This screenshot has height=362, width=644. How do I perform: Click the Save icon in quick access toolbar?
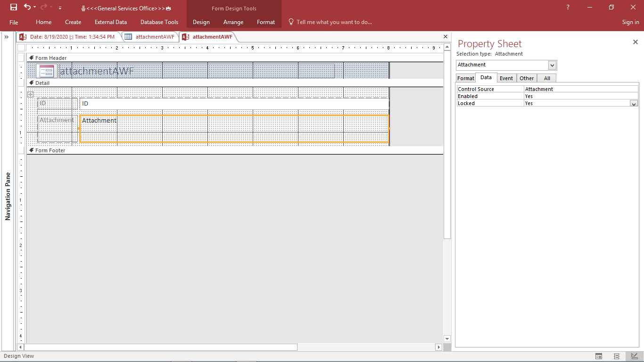point(14,7)
